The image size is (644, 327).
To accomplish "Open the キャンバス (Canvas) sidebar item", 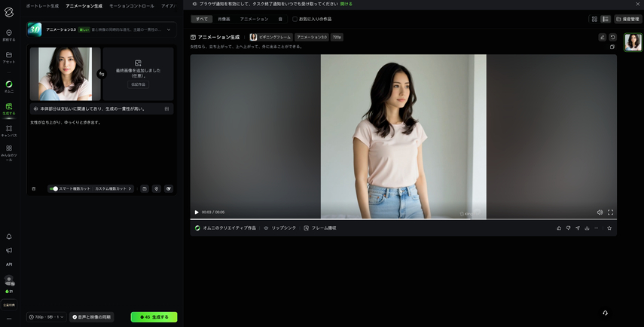I will pos(8,131).
